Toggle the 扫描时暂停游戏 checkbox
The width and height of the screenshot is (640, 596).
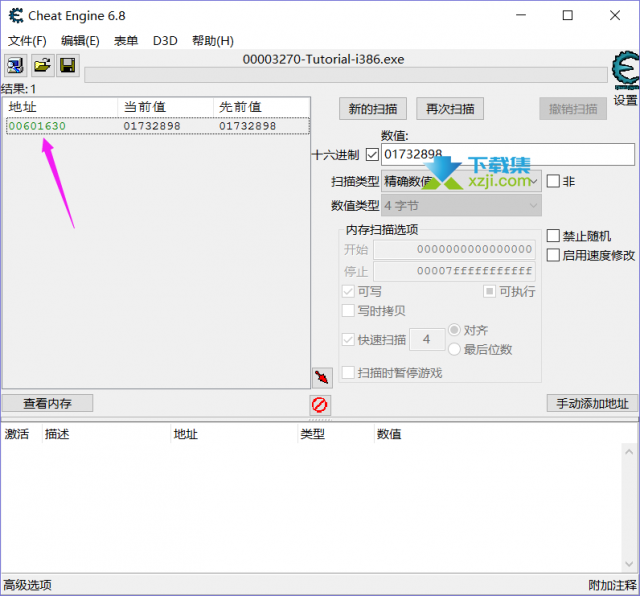coord(348,372)
